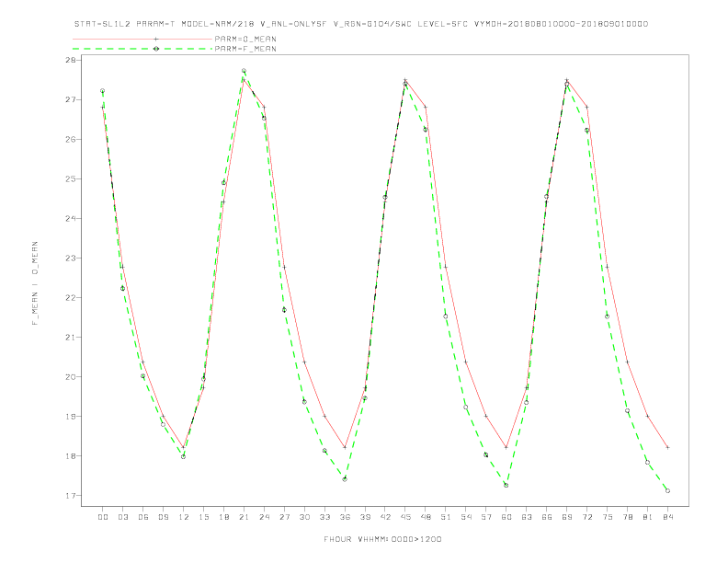Click the y-axis label F_MEAN | O_MEAN
The width and height of the screenshot is (728, 563).
tap(35, 283)
